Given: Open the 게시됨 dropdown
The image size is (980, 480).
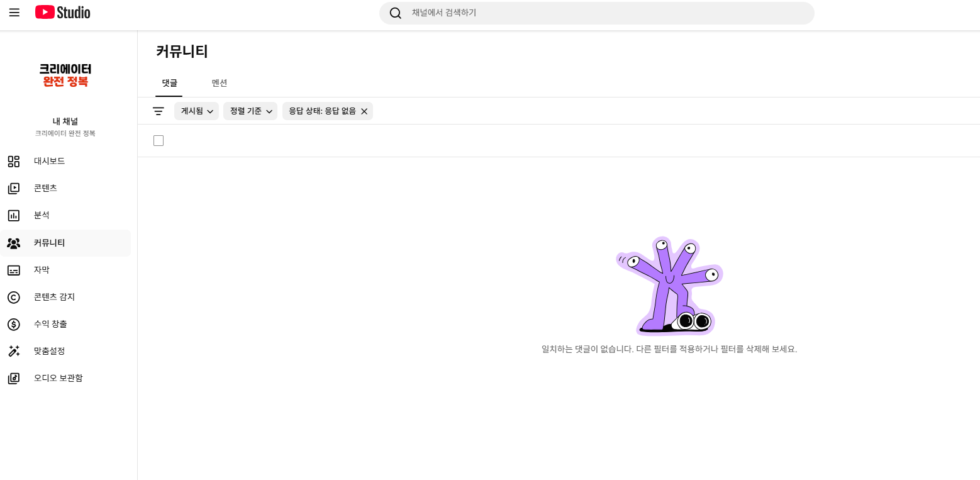Looking at the screenshot, I should pyautogui.click(x=196, y=111).
